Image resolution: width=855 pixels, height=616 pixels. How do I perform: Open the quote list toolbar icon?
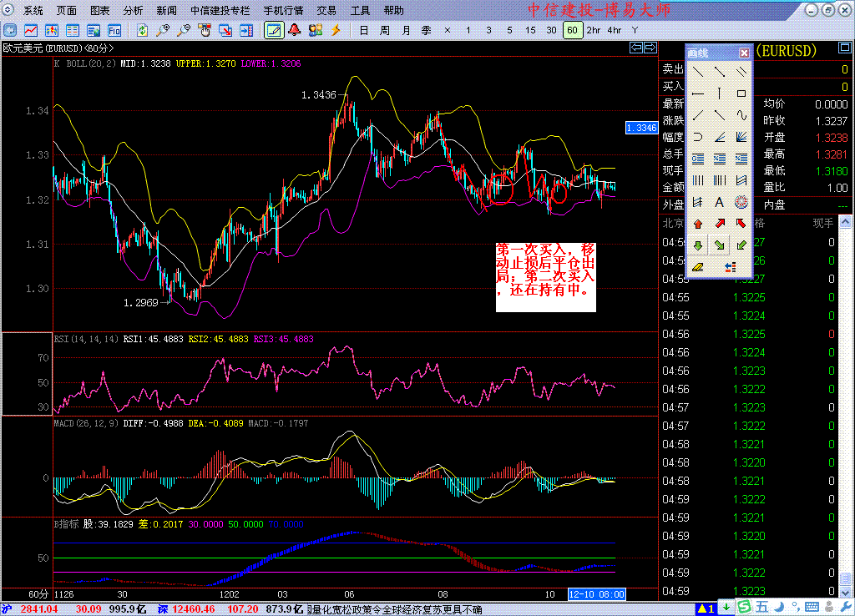73,31
